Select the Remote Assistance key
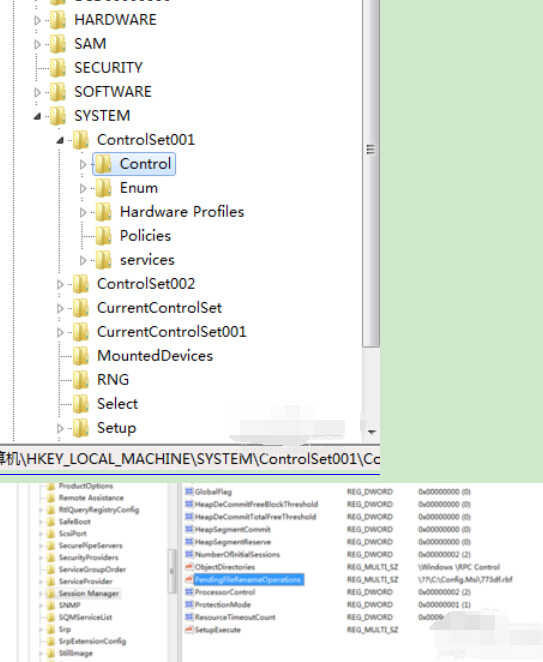The width and height of the screenshot is (543, 662). coord(91,498)
